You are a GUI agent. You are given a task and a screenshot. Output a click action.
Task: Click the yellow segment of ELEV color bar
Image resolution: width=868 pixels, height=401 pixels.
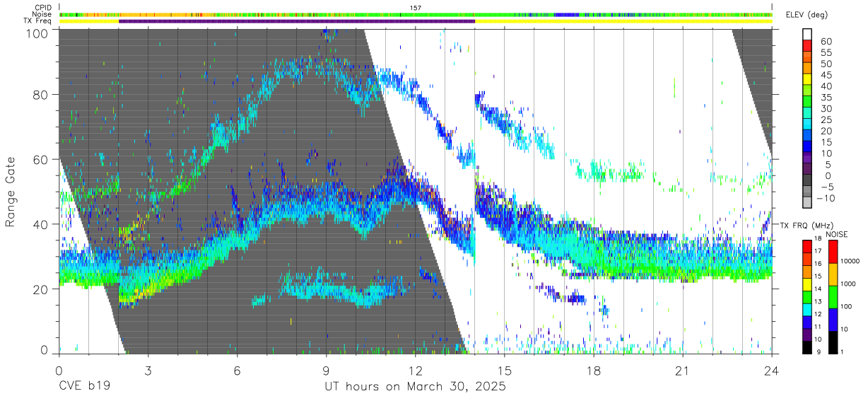[807, 79]
